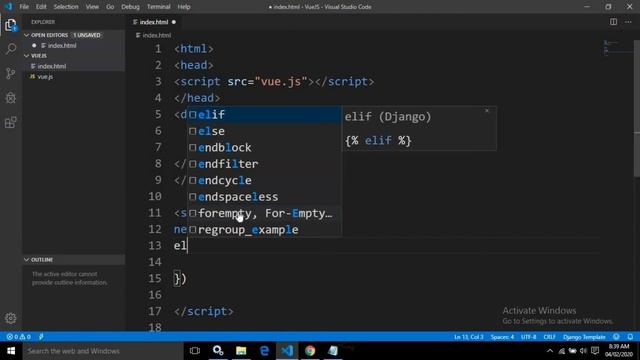The width and height of the screenshot is (640, 360).
Task: Switch to Visual Studio Code taskbar icon
Action: coord(287,351)
